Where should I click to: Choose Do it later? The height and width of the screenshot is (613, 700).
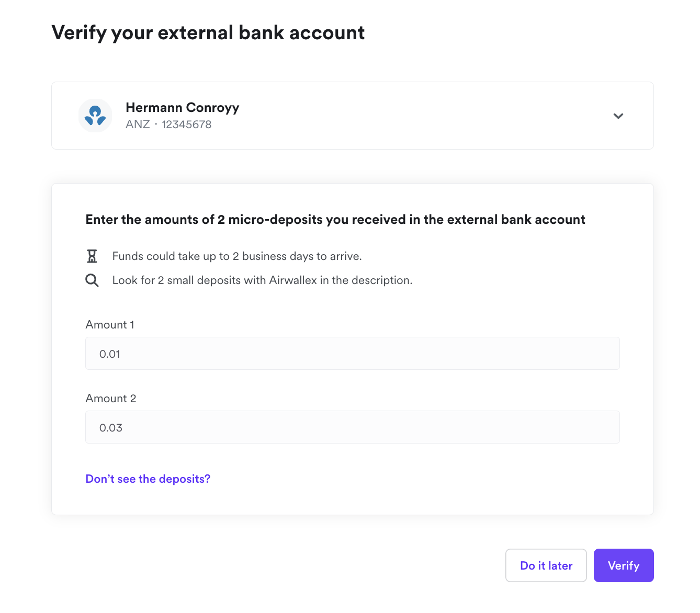(x=546, y=565)
